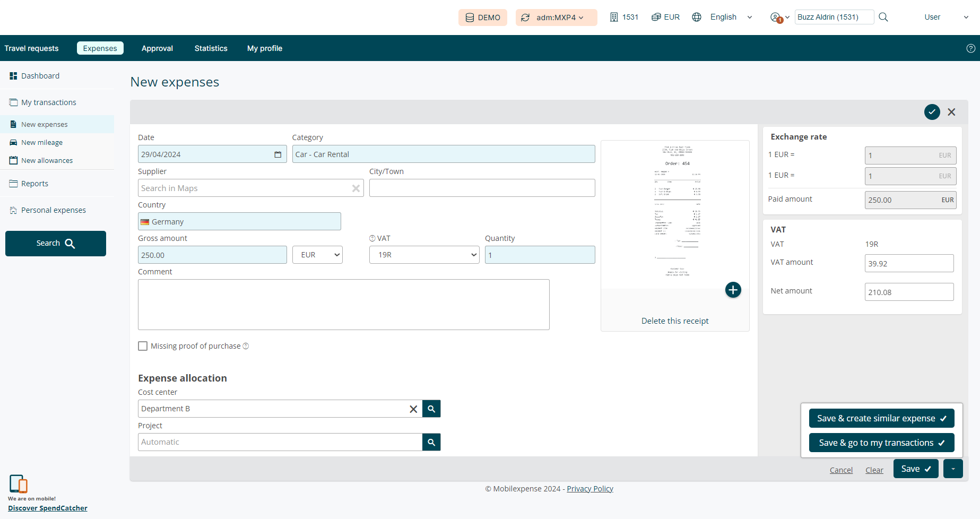Switch to the Approval tab
Image resolution: width=980 pixels, height=519 pixels.
(157, 48)
